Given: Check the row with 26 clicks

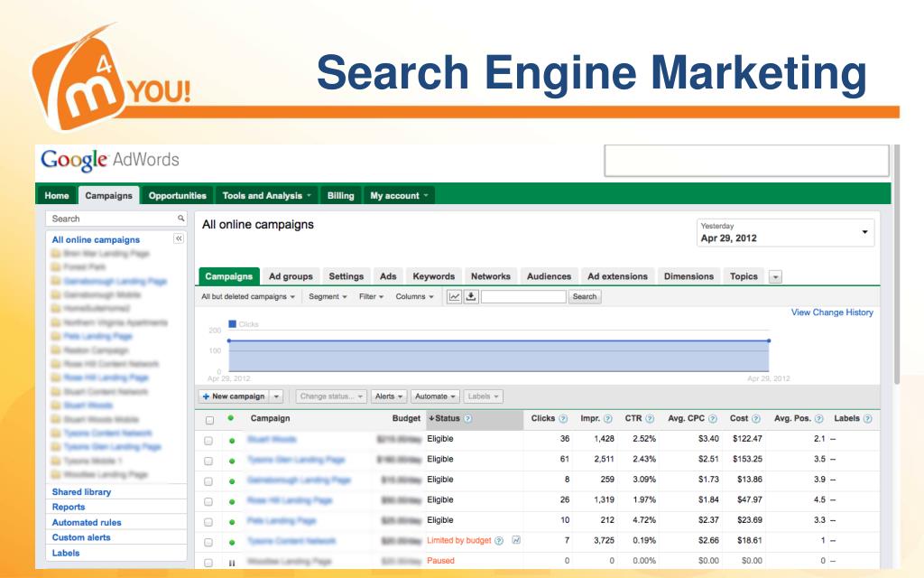Looking at the screenshot, I should coord(208,502).
